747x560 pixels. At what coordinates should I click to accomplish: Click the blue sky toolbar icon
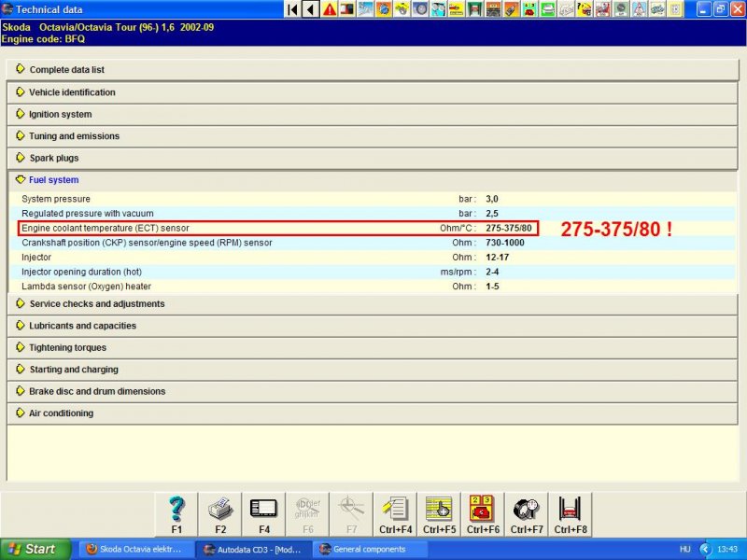[365, 9]
